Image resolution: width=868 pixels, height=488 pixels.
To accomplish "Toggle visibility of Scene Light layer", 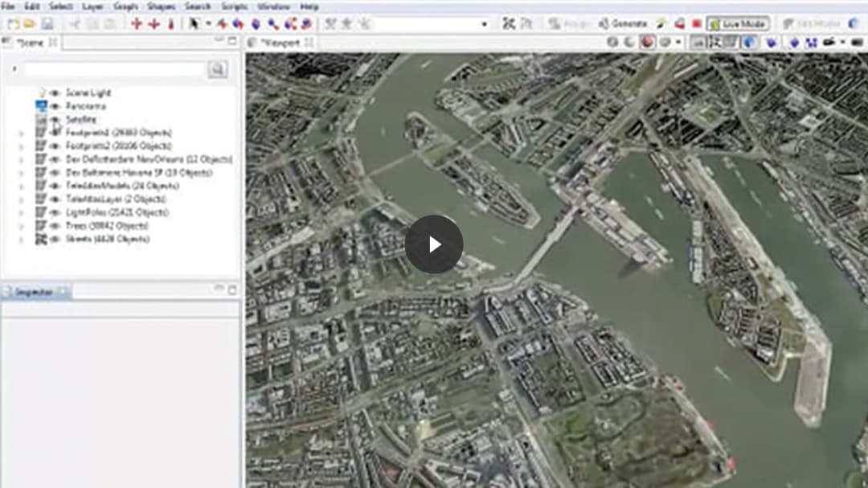I will 55,92.
